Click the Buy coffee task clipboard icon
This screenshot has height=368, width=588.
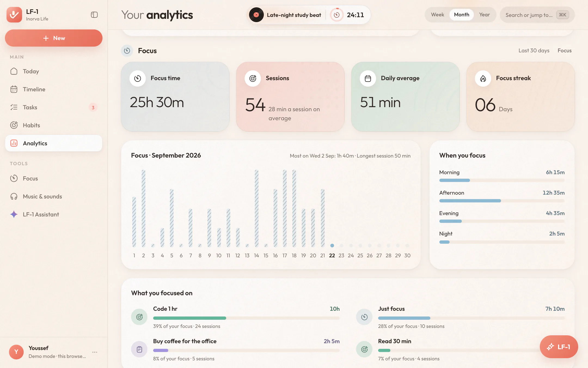(x=139, y=349)
